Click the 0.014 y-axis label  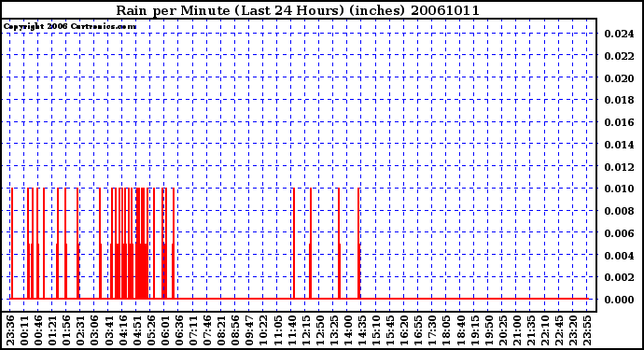[x=619, y=145]
